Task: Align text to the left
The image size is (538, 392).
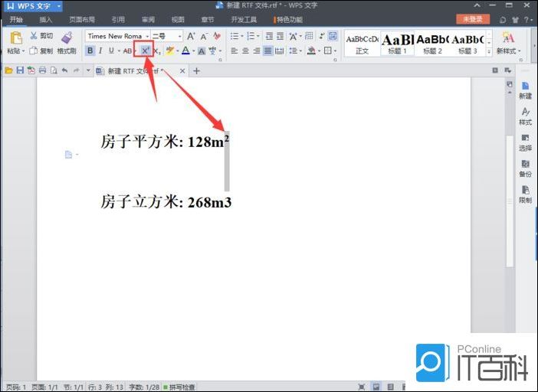Action: click(235, 51)
